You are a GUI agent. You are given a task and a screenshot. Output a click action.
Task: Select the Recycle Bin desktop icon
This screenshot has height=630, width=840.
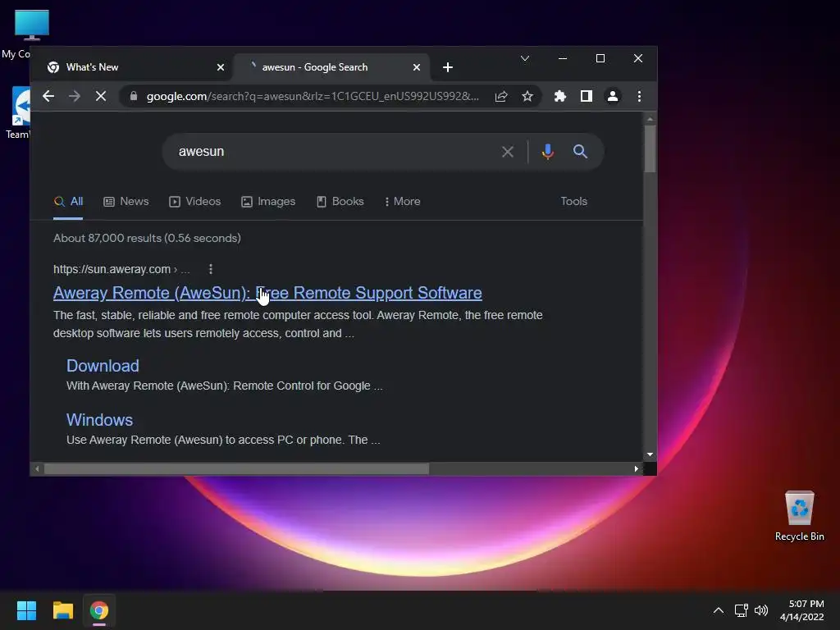point(799,515)
